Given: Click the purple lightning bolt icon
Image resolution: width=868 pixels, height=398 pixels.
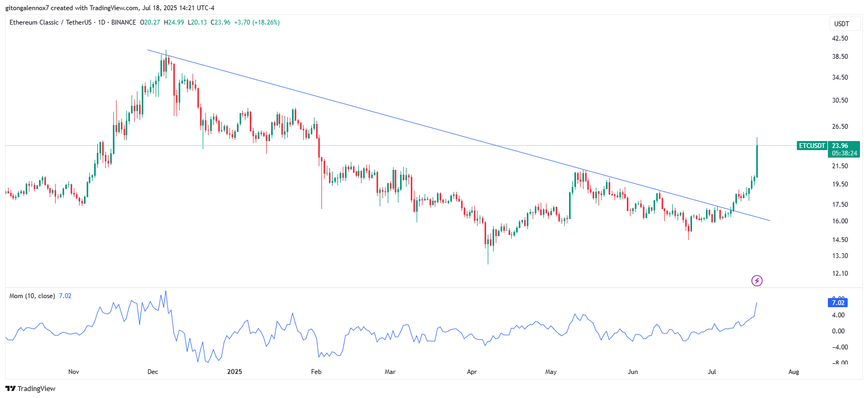Looking at the screenshot, I should pos(757,280).
